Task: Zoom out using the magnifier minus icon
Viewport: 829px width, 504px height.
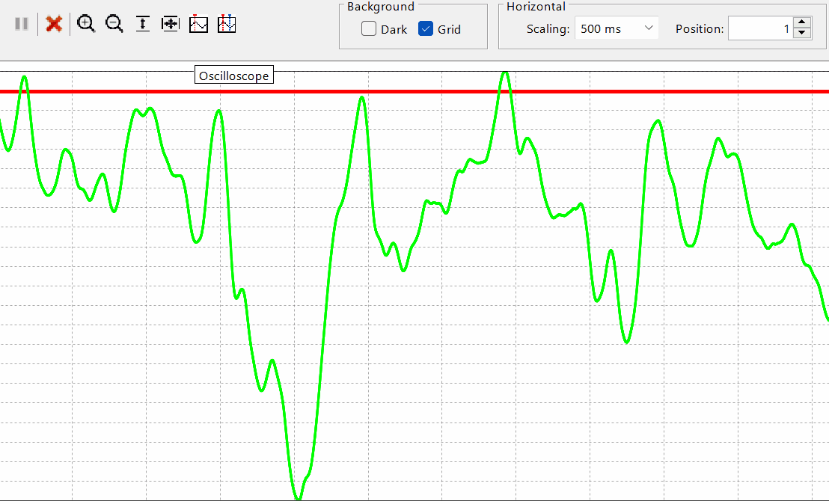Action: pyautogui.click(x=114, y=24)
